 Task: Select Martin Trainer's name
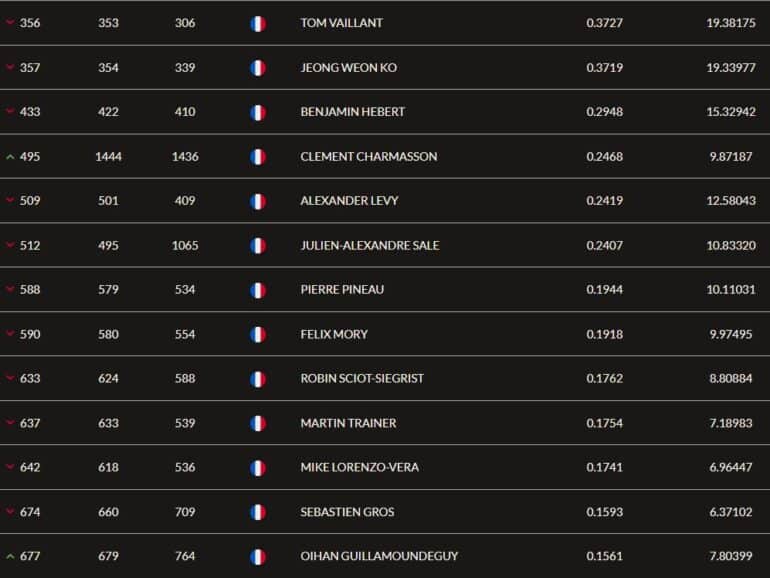tap(348, 423)
